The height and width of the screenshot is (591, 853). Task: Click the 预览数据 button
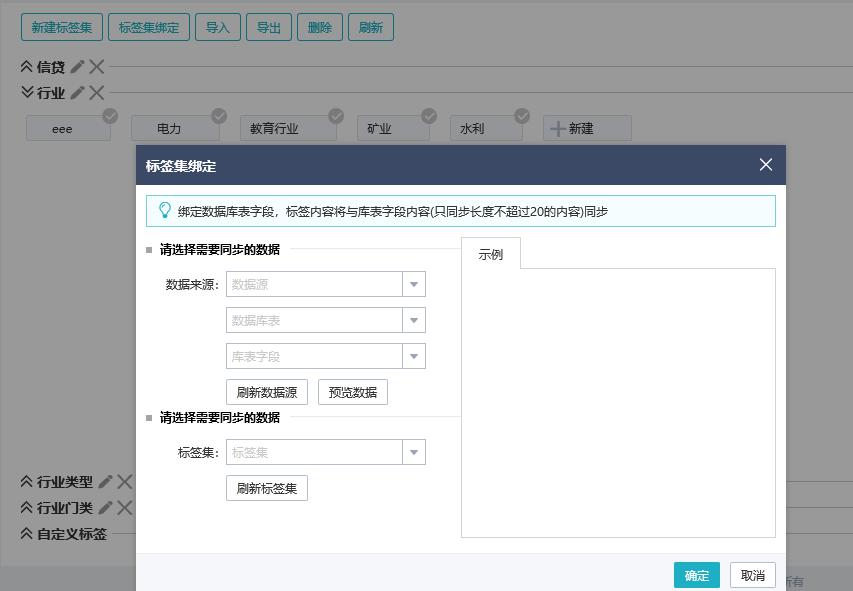[352, 392]
